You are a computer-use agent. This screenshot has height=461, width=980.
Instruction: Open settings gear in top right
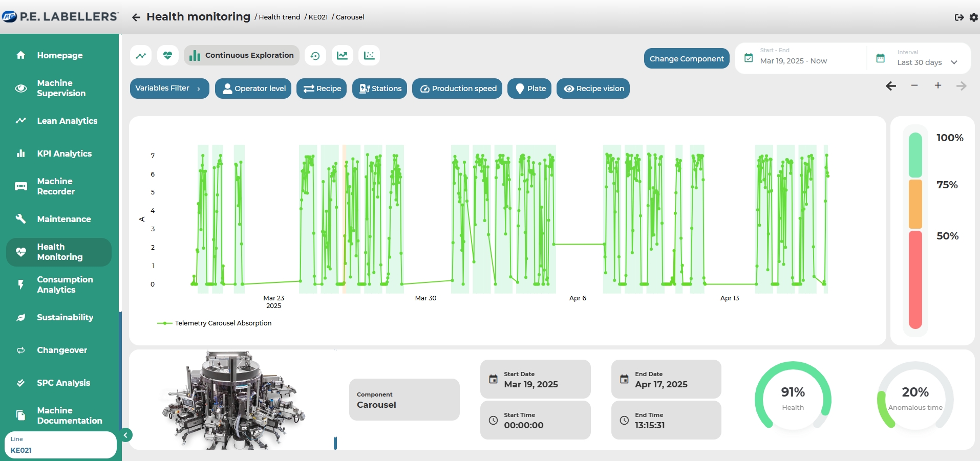tap(973, 17)
